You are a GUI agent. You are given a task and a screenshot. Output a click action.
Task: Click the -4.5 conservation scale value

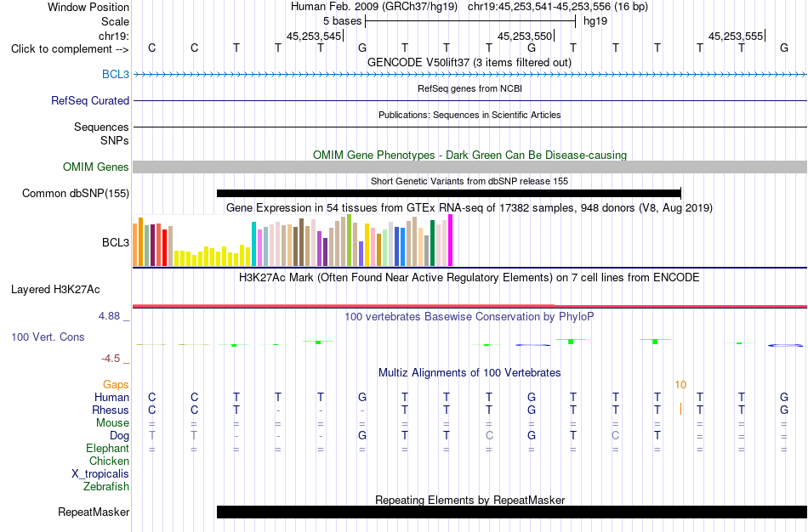[111, 359]
